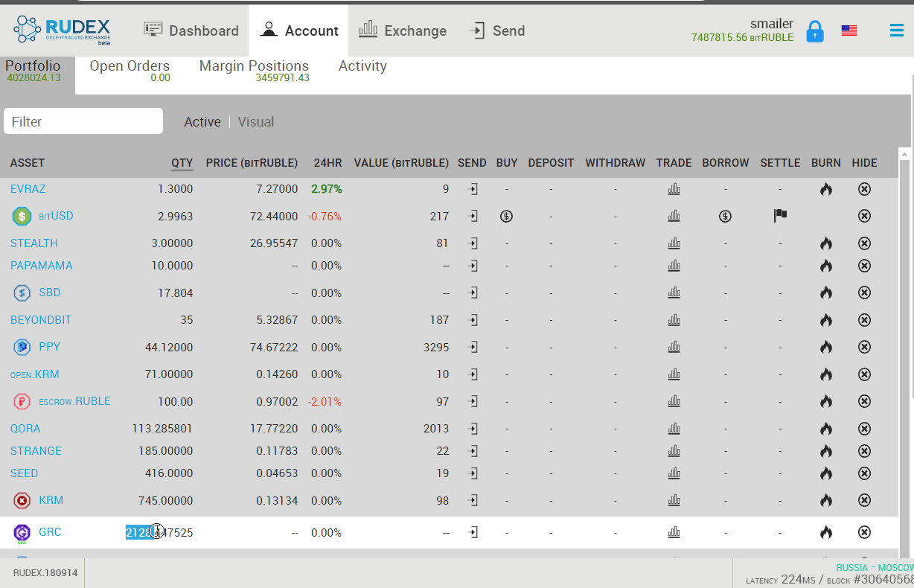This screenshot has width=914, height=588.
Task: Hide the SBD asset row
Action: coord(864,293)
